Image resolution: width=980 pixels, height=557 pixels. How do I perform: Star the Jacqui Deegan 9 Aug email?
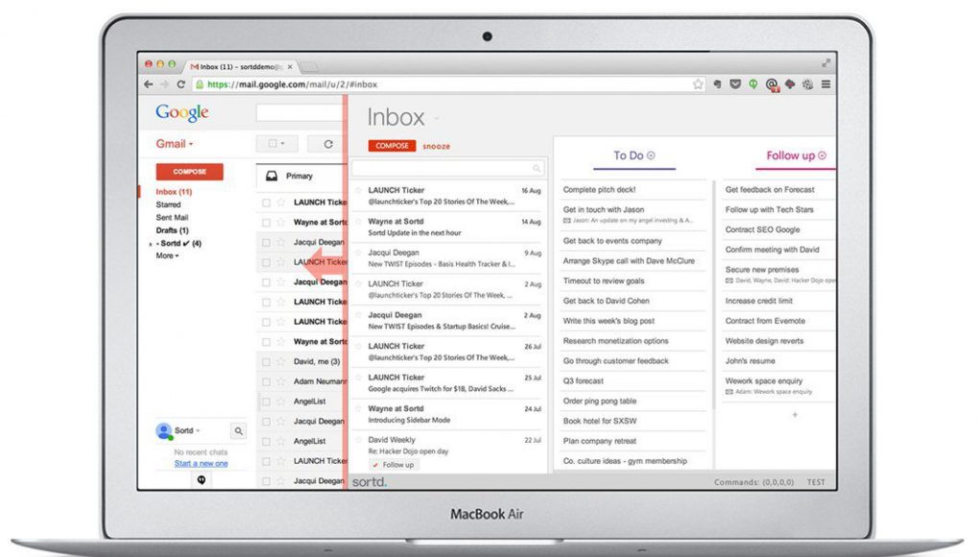point(359,253)
